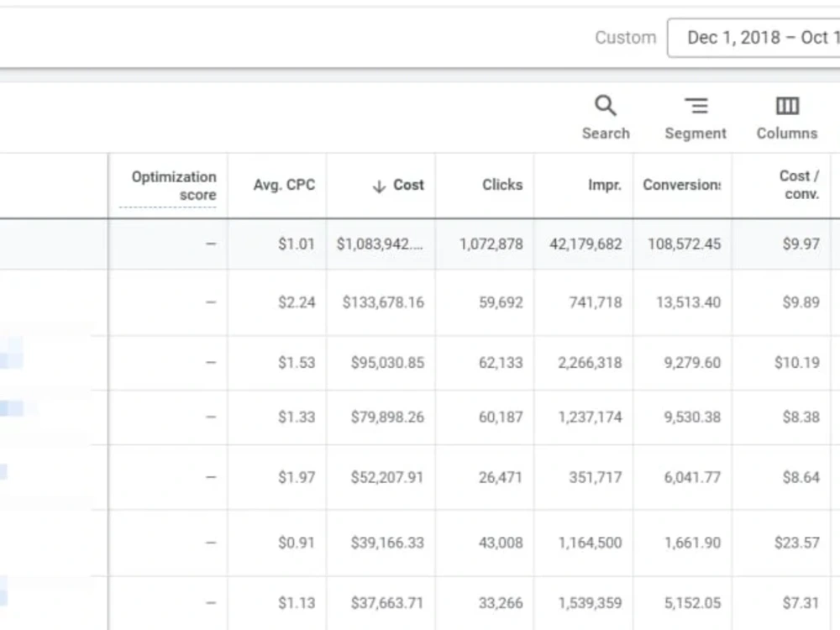Click the 6,041.77 conversions cell
Viewport: 840px width, 630px height.
(692, 477)
